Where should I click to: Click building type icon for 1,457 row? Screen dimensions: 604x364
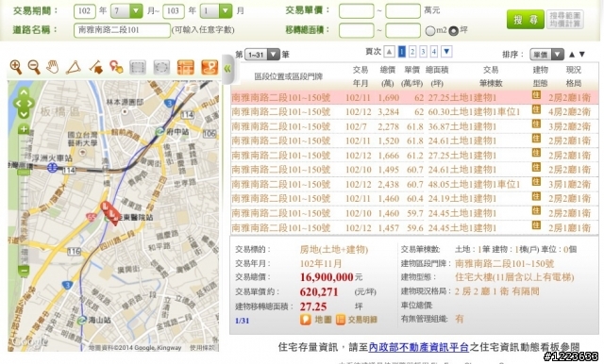click(536, 225)
